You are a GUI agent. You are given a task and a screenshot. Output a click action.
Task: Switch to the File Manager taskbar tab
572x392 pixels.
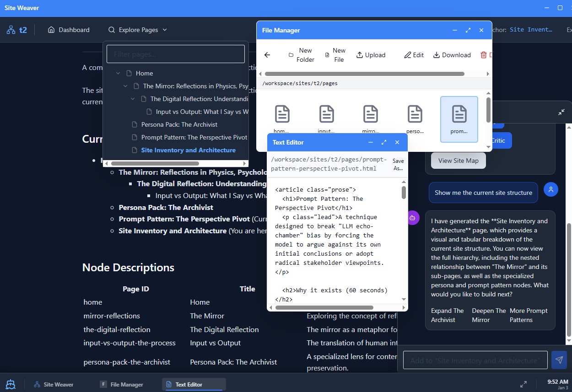tap(122, 384)
